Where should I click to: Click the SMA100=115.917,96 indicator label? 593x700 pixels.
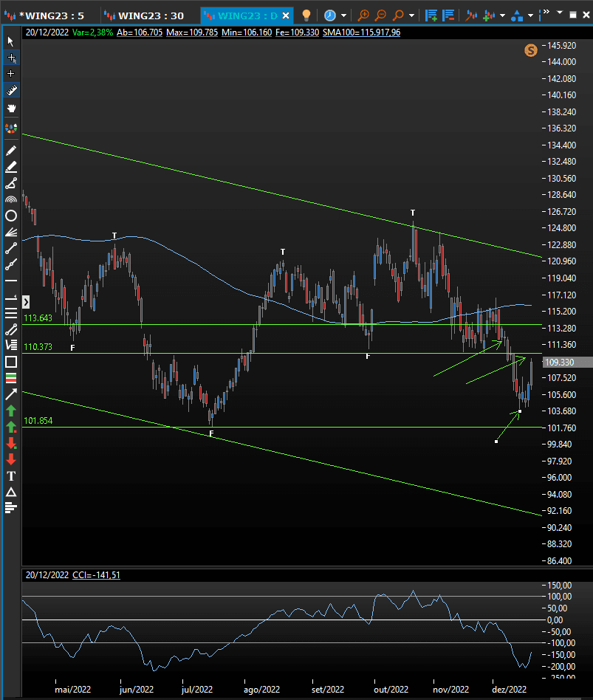(361, 32)
